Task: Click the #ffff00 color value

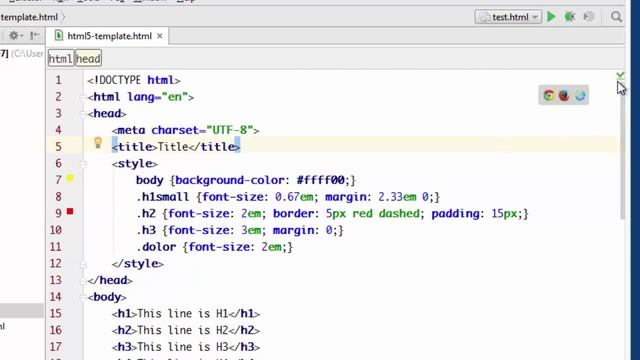Action: (321, 180)
